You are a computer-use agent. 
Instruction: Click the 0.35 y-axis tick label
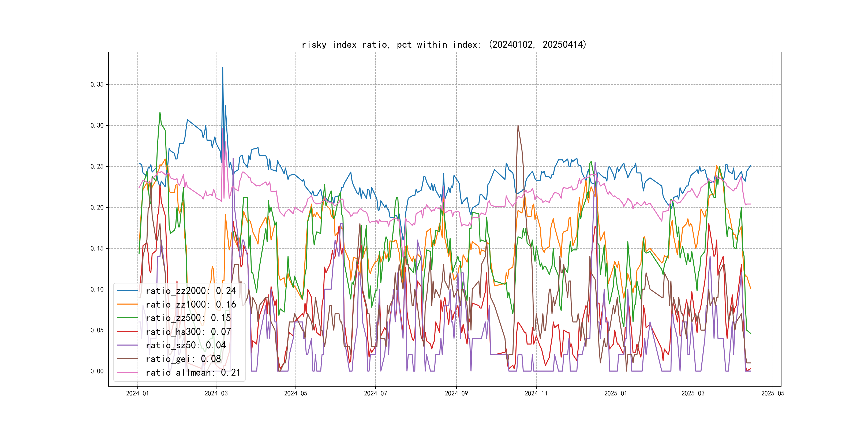click(x=97, y=84)
